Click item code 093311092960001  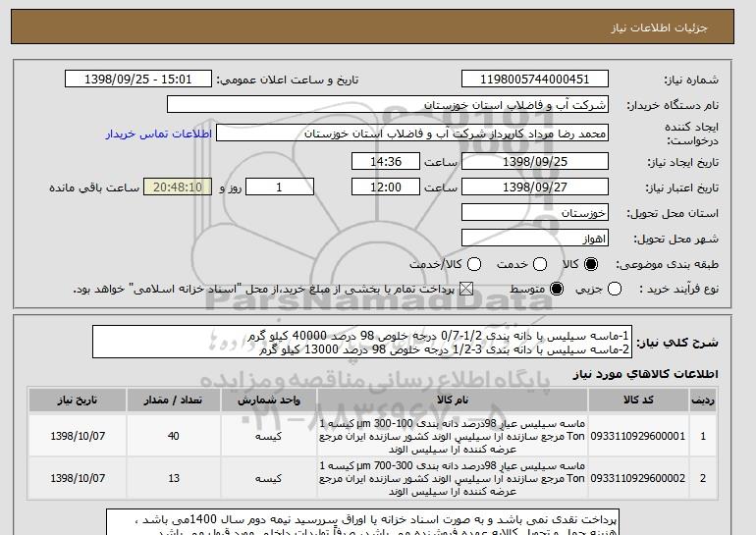pos(638,436)
